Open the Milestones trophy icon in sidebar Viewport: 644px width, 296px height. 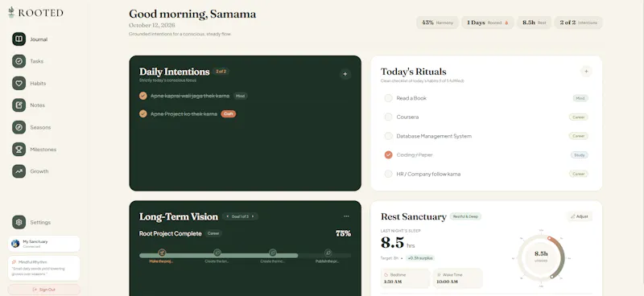(x=19, y=150)
